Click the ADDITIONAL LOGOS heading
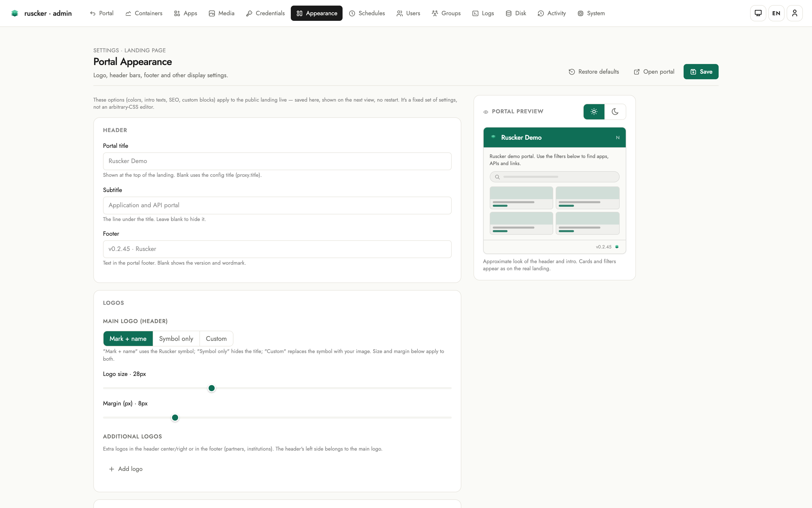Screen dimensions: 812x508 [132, 436]
